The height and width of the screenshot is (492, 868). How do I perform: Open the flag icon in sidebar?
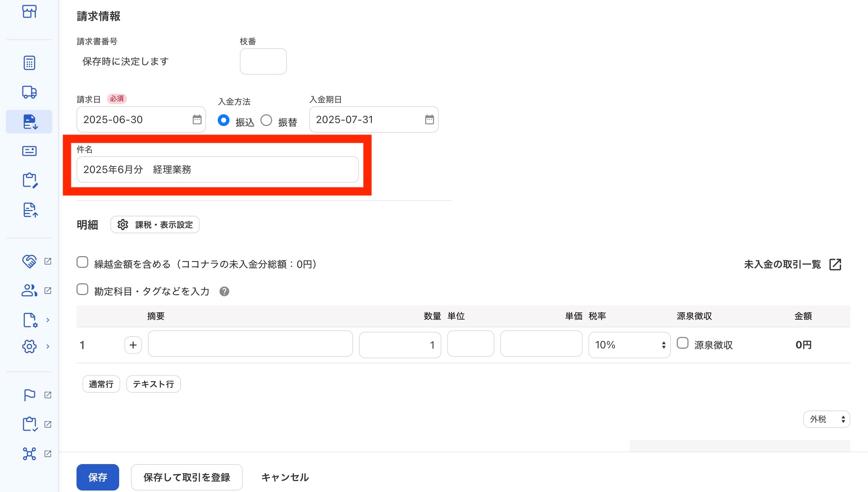tap(29, 395)
